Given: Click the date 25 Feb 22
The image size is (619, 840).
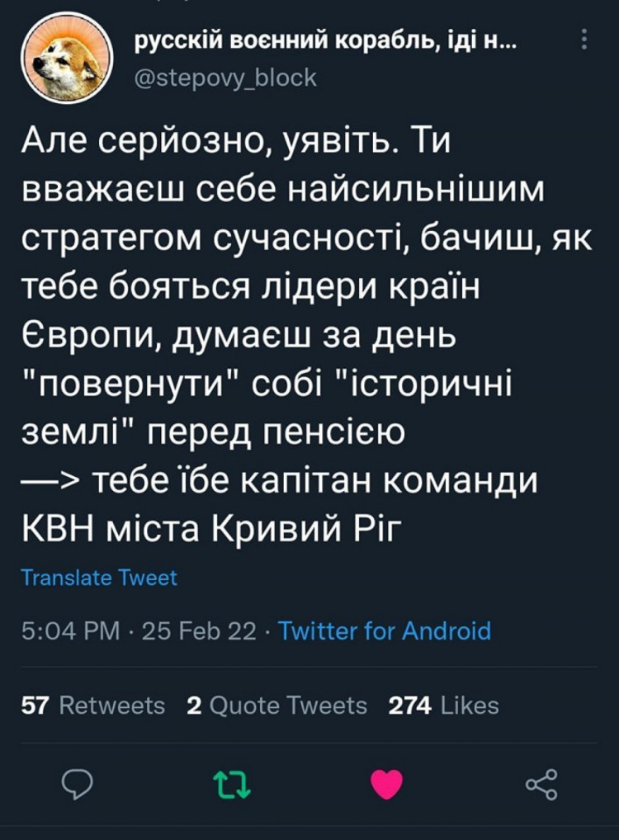Looking at the screenshot, I should click(x=199, y=631).
